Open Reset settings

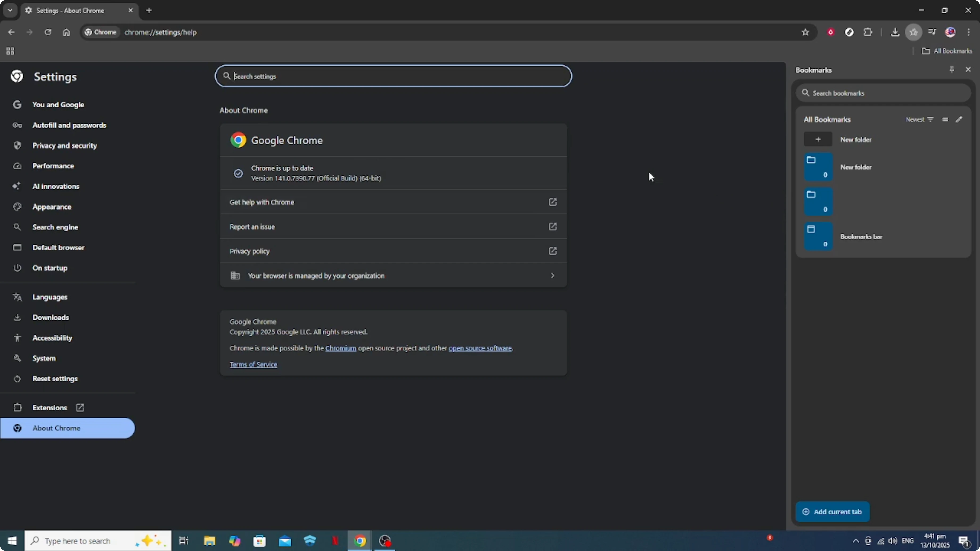pyautogui.click(x=55, y=379)
